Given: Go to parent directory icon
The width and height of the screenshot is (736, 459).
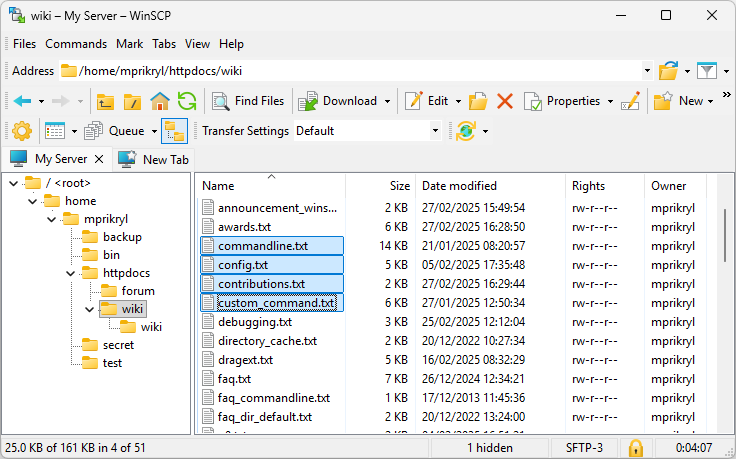Looking at the screenshot, I should (x=105, y=101).
